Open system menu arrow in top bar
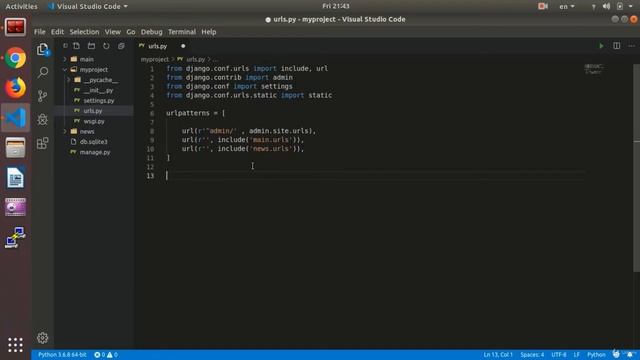This screenshot has height=360, width=640. pos(631,7)
